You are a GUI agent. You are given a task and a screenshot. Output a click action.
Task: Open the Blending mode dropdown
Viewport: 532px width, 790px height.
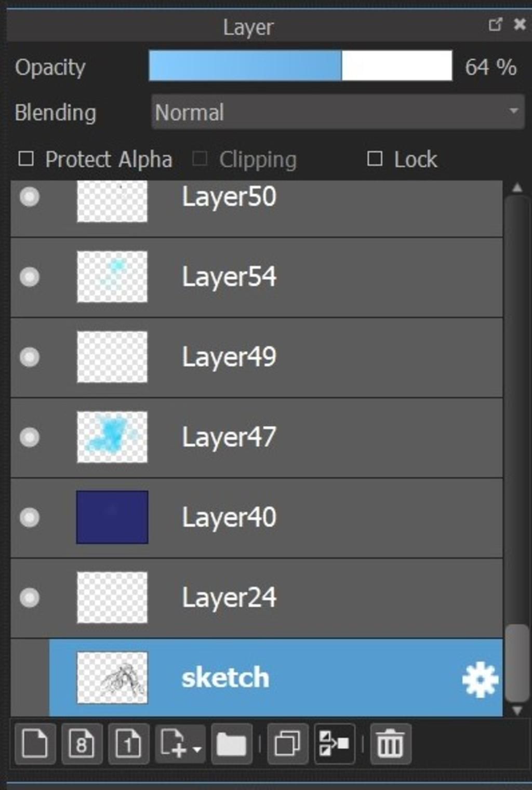point(338,112)
